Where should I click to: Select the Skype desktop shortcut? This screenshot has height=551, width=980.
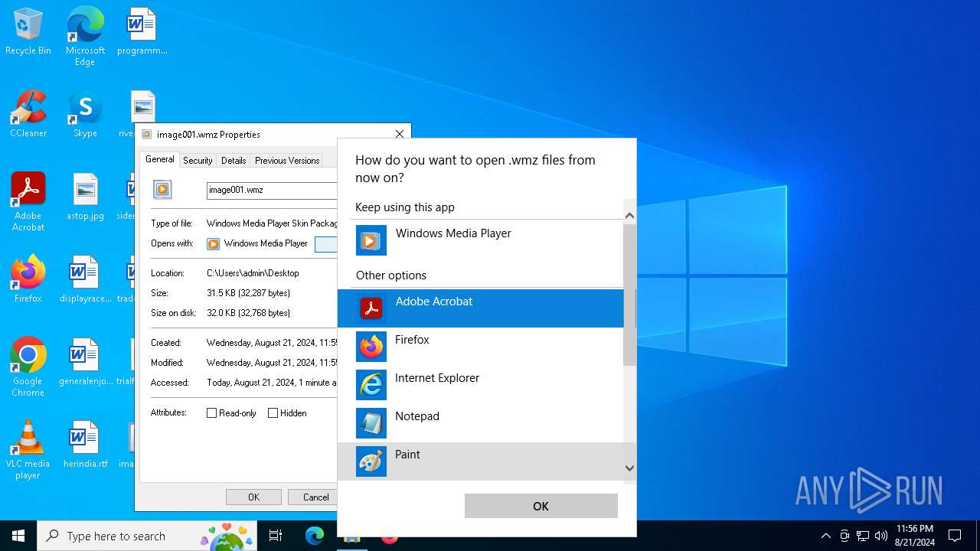coord(85,115)
